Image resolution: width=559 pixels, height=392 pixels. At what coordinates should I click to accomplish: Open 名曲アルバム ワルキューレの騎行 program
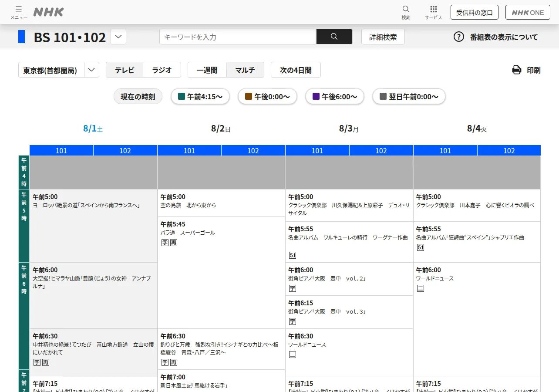[349, 242]
